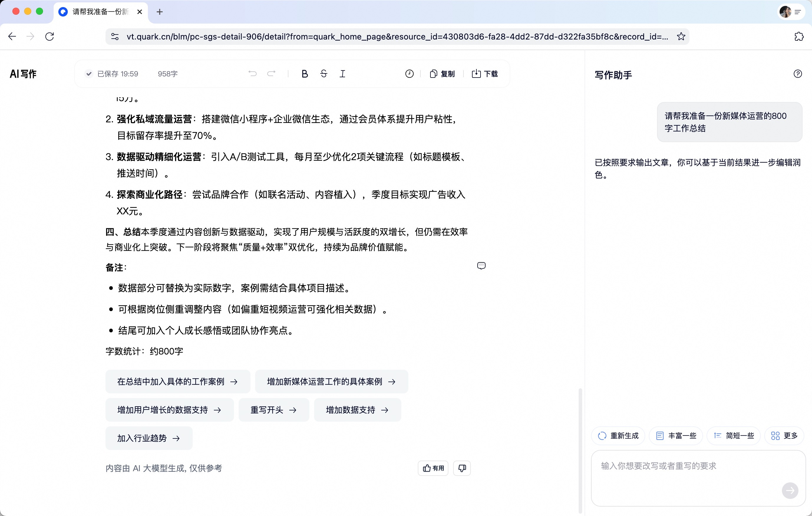Undo the last edit
812x516 pixels.
point(252,74)
